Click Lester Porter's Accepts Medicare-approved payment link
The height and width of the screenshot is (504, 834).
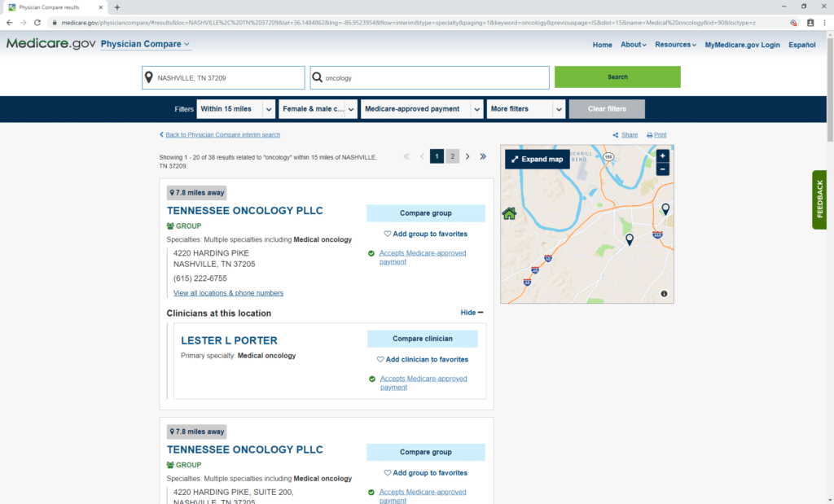(x=424, y=383)
